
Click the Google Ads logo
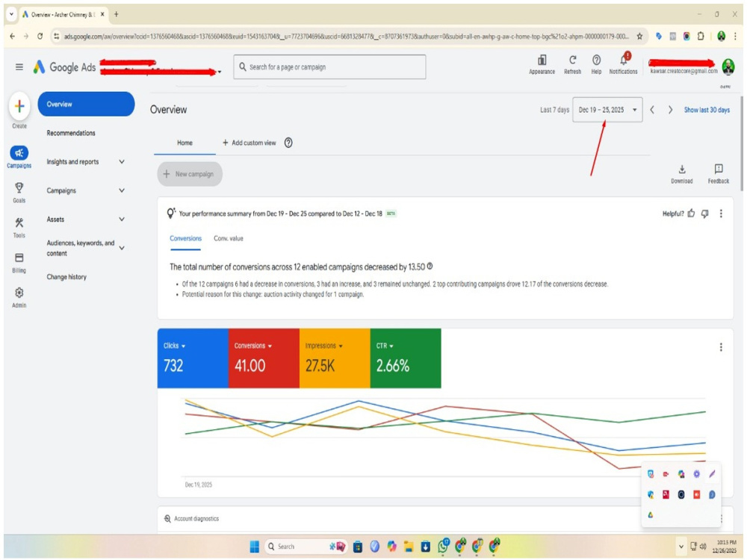pyautogui.click(x=64, y=67)
